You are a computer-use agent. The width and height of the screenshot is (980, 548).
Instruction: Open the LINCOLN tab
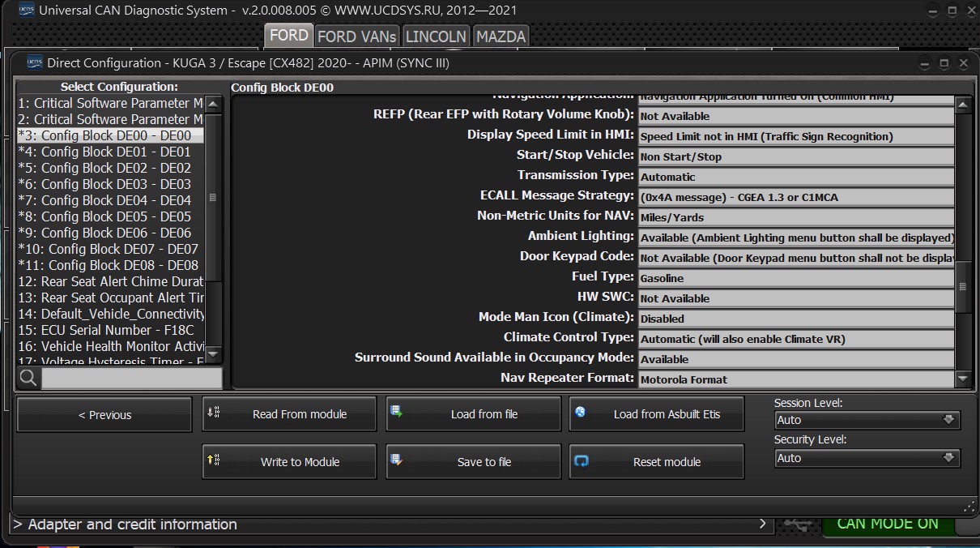click(436, 36)
